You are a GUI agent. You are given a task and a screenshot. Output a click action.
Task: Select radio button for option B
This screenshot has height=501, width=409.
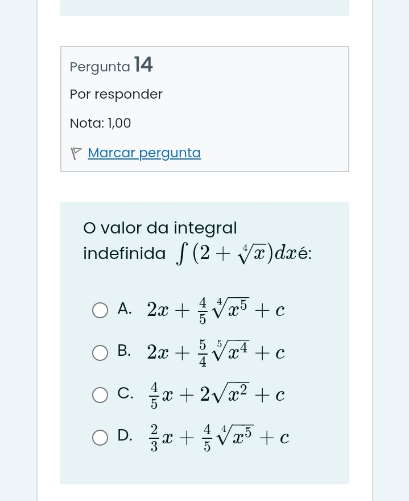point(100,353)
